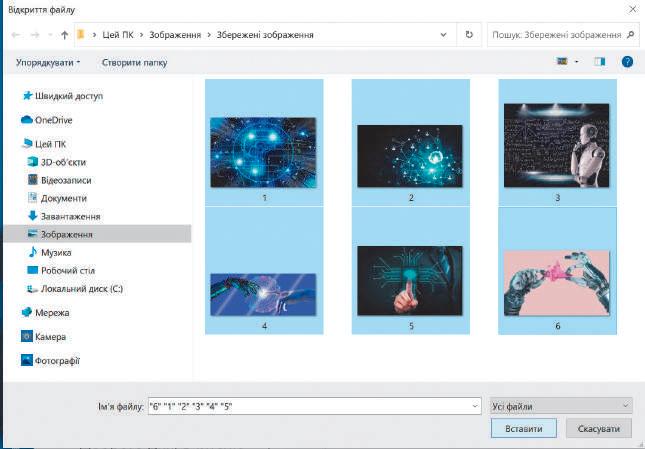645x449 pixels.
Task: Select image thumbnail 6 with pink background
Action: click(x=557, y=283)
